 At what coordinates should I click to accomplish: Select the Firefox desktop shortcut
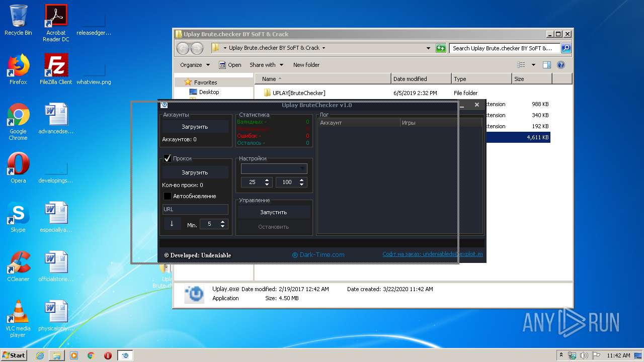(18, 69)
